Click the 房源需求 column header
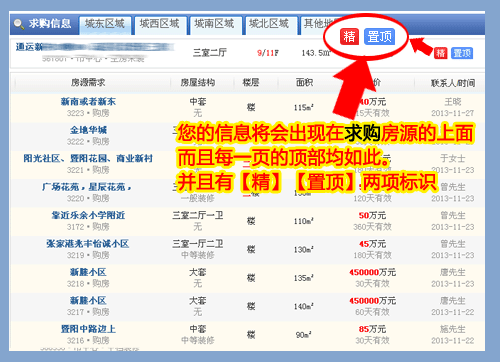500x362 pixels. 88,82
